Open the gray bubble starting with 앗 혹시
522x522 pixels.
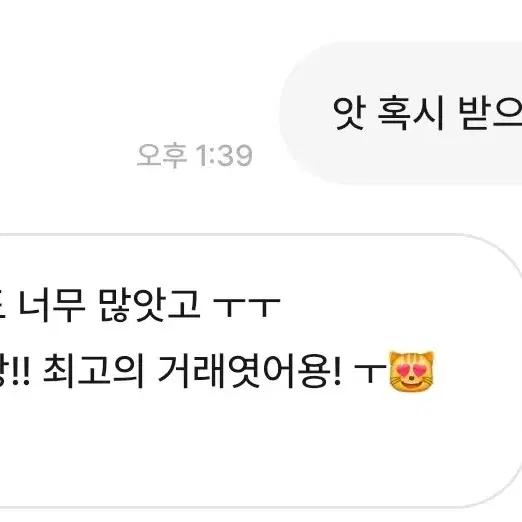click(x=401, y=113)
